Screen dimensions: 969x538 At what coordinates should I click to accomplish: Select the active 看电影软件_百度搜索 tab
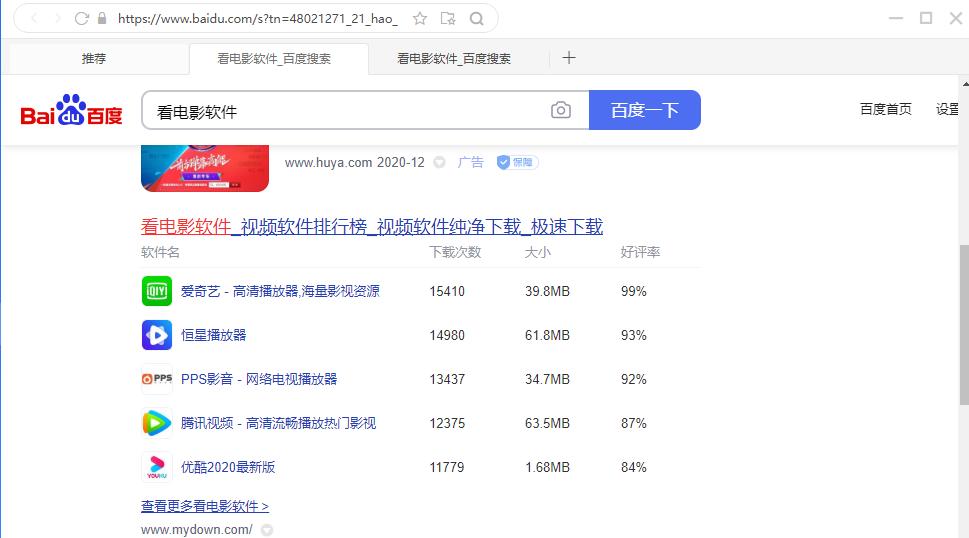pyautogui.click(x=279, y=59)
